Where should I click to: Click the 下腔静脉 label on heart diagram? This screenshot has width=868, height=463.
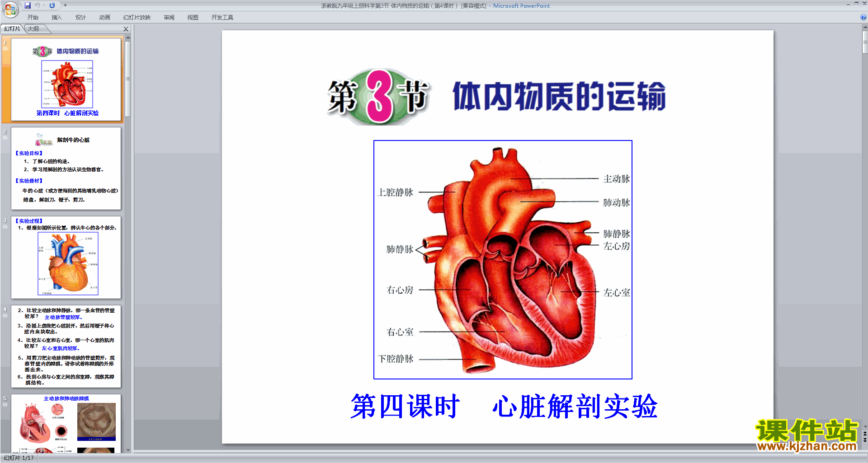click(x=396, y=359)
